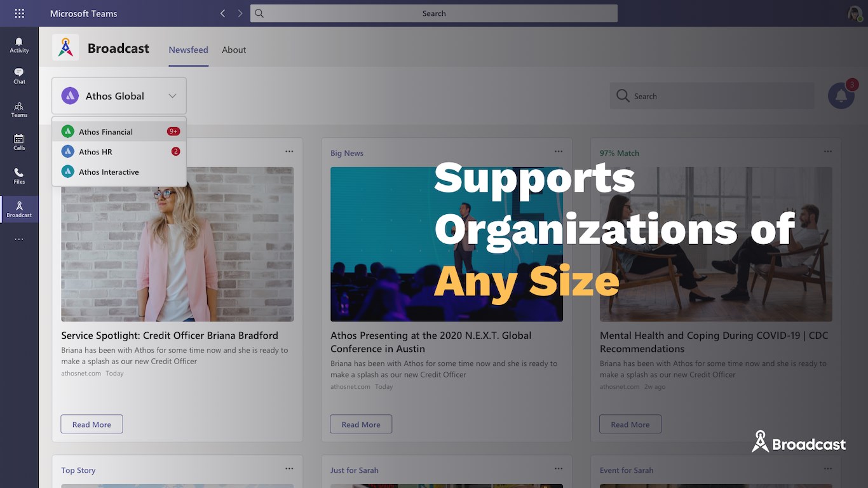Go back with the left arrow

tap(222, 13)
